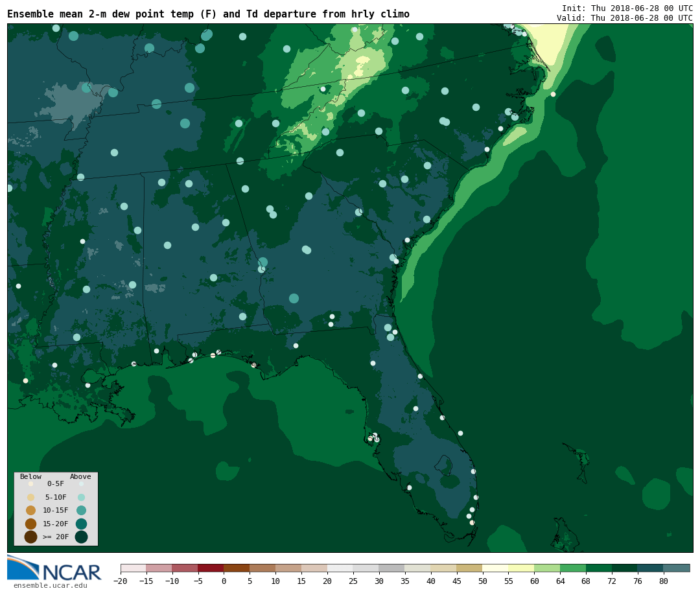Select the 10 to 15 tan swatch
Image resolution: width=700 pixels, height=593 pixels.
pos(289,568)
